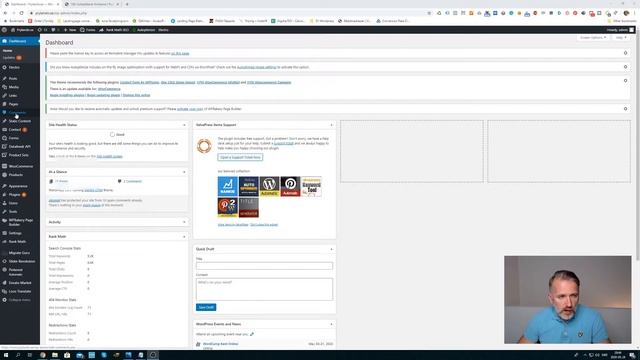Collapse the Site Health Status panel
The height and width of the screenshot is (360, 640).
(184, 125)
